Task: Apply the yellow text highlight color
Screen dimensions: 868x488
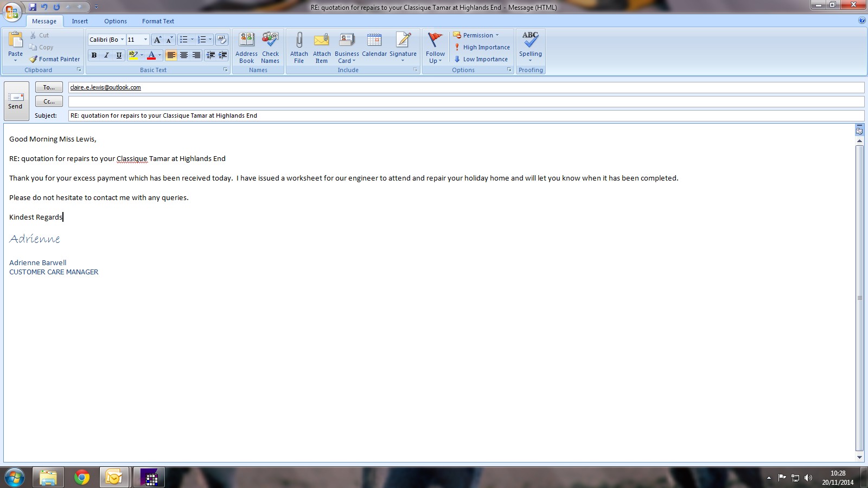Action: 133,55
